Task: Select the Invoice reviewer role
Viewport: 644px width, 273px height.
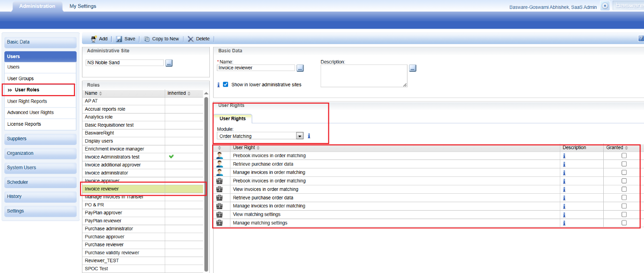Action: click(x=143, y=189)
